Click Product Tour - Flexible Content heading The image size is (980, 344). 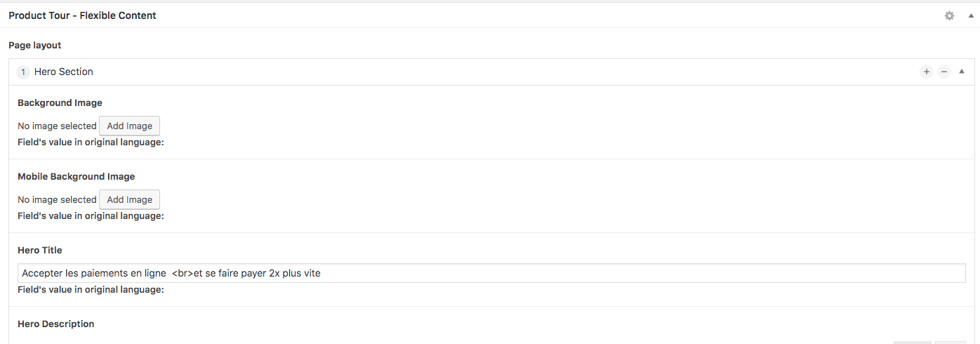(82, 15)
